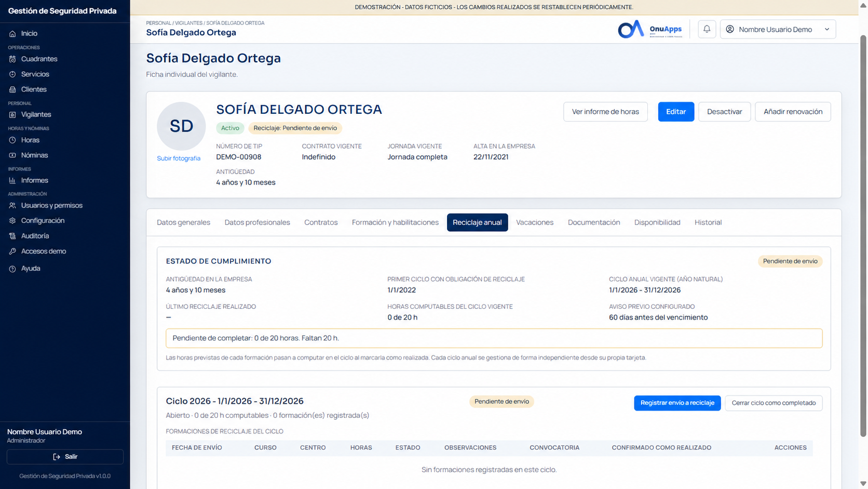Viewport: 868px width, 489px height.
Task: Click the Cuadrantes calendar icon
Action: tap(12, 59)
